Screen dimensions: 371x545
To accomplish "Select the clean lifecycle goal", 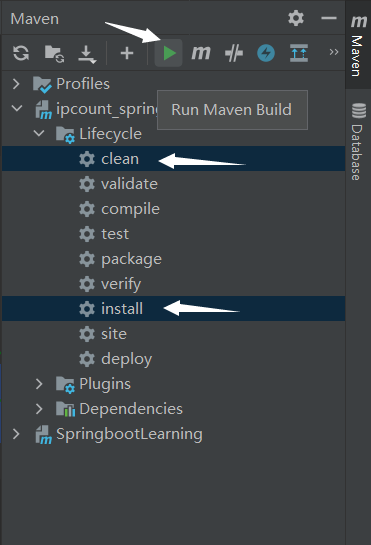I will click(x=174, y=158).
